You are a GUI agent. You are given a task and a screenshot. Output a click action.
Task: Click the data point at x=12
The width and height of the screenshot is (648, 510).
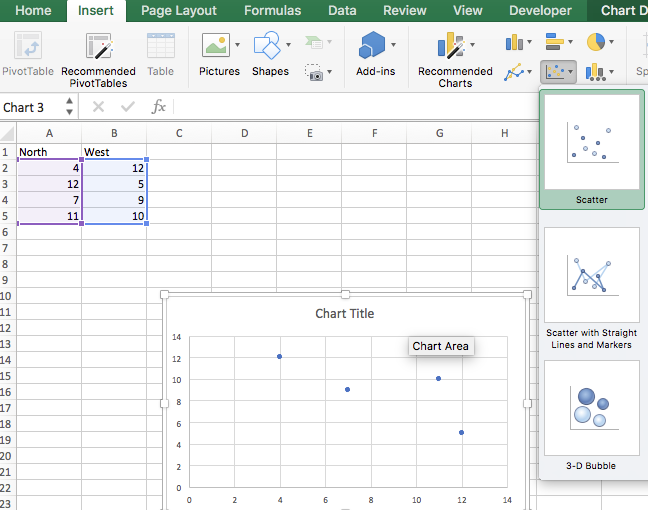tap(462, 432)
